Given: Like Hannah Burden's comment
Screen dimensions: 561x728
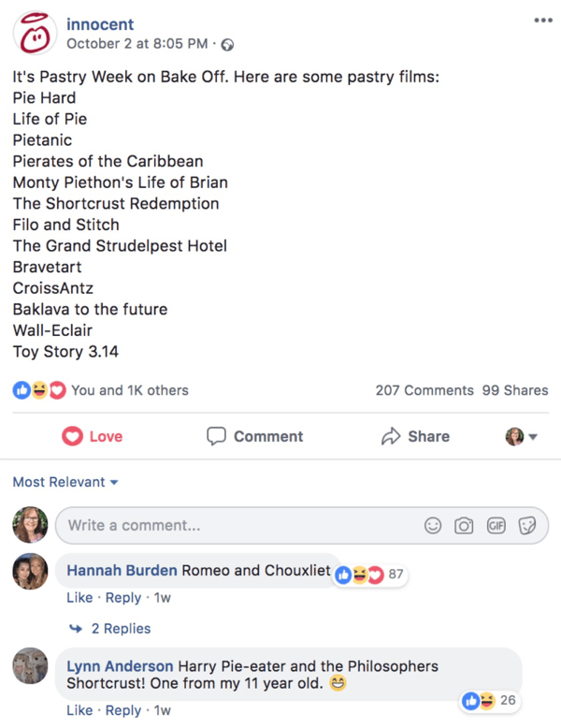Looking at the screenshot, I should click(79, 598).
